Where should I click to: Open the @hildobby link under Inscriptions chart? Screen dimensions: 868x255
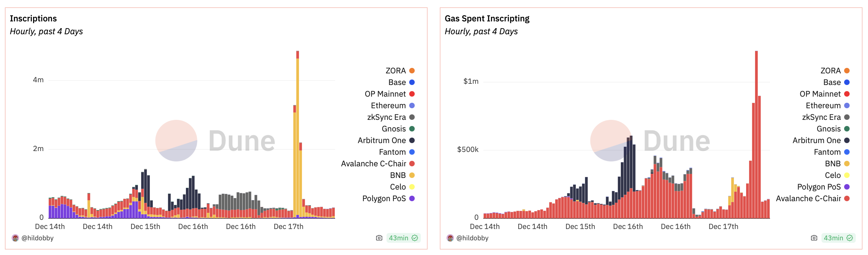click(37, 238)
